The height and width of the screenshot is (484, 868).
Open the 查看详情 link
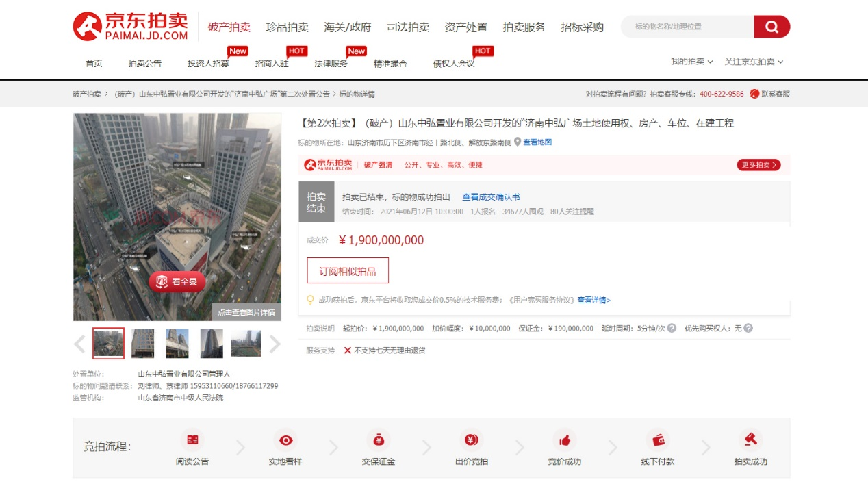click(593, 300)
